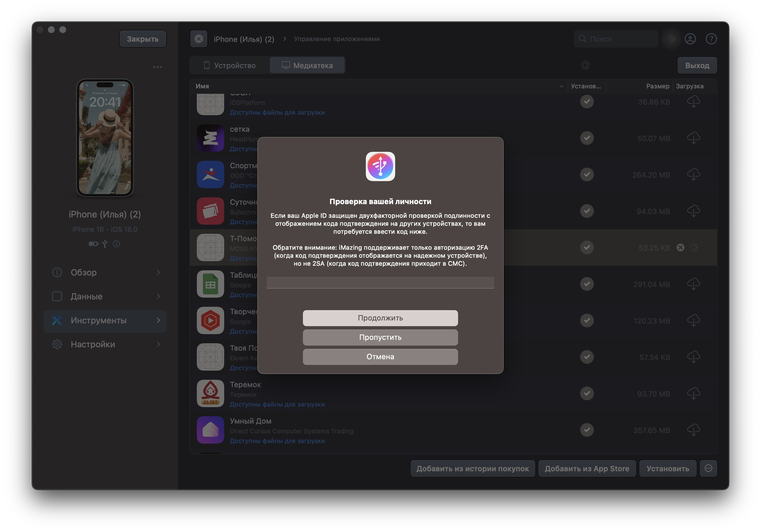Click the @ Apple ID icon

(x=585, y=65)
